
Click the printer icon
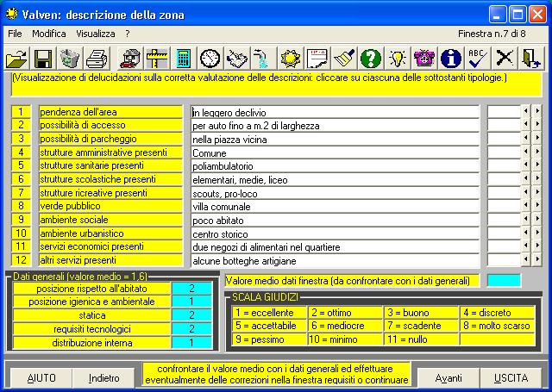96,59
